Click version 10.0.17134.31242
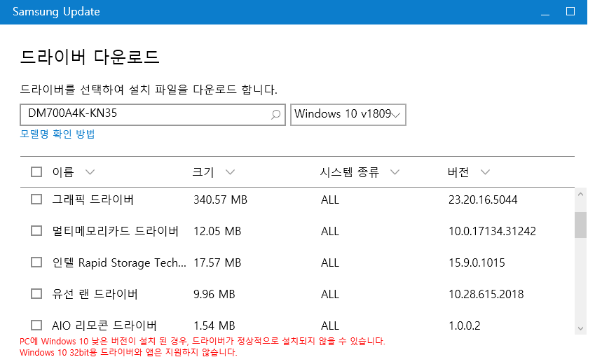Viewport: 595px width, 364px height. [492, 231]
